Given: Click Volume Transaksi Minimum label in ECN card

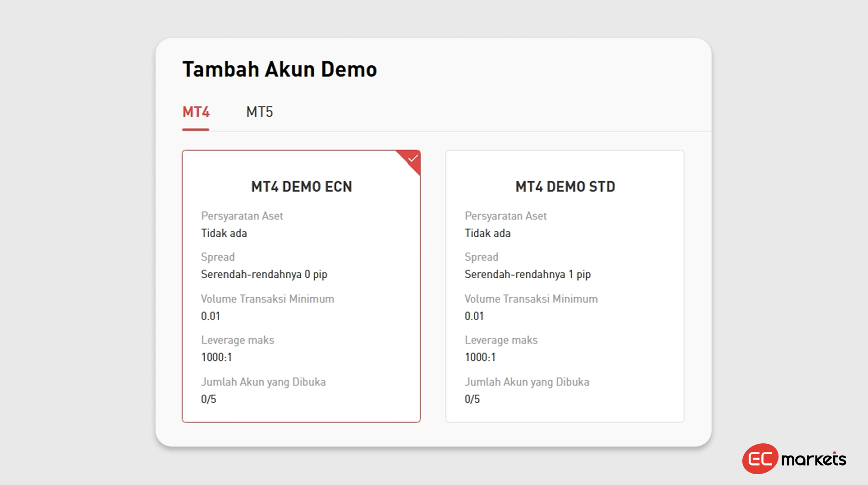Looking at the screenshot, I should tap(267, 299).
